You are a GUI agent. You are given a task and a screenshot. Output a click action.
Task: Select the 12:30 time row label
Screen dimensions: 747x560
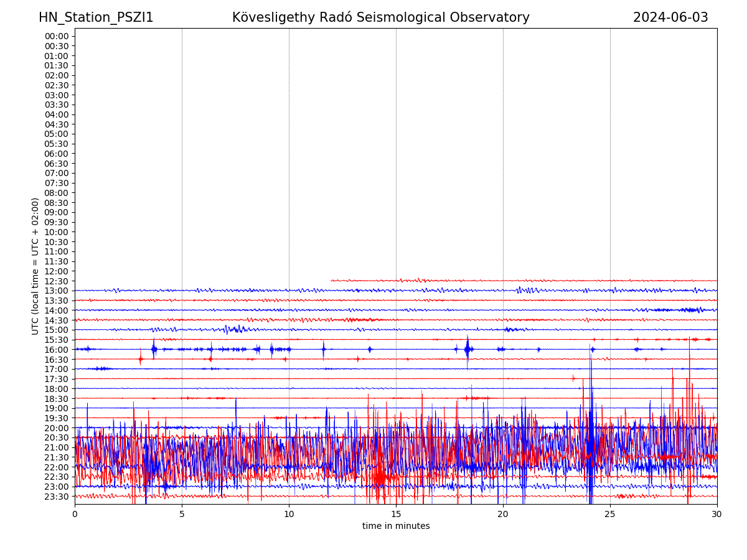coord(57,281)
